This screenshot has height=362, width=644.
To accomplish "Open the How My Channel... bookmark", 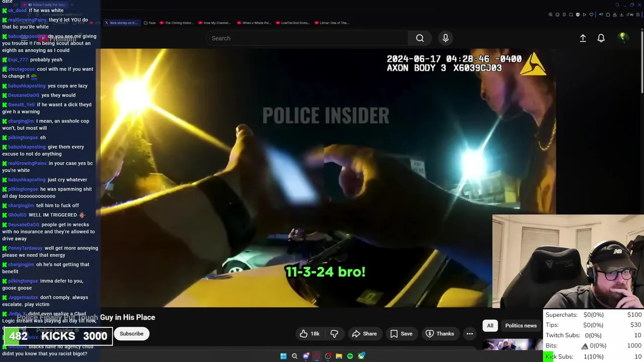I will (214, 23).
